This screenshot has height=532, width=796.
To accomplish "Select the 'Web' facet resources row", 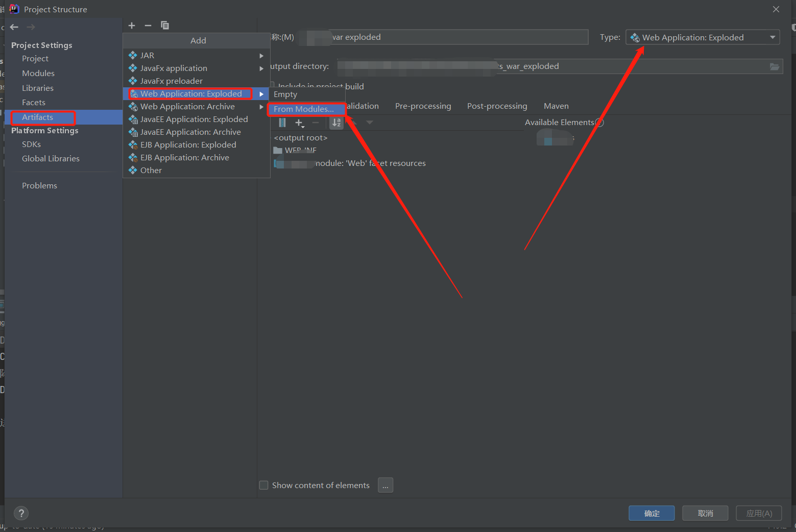I will coord(350,163).
